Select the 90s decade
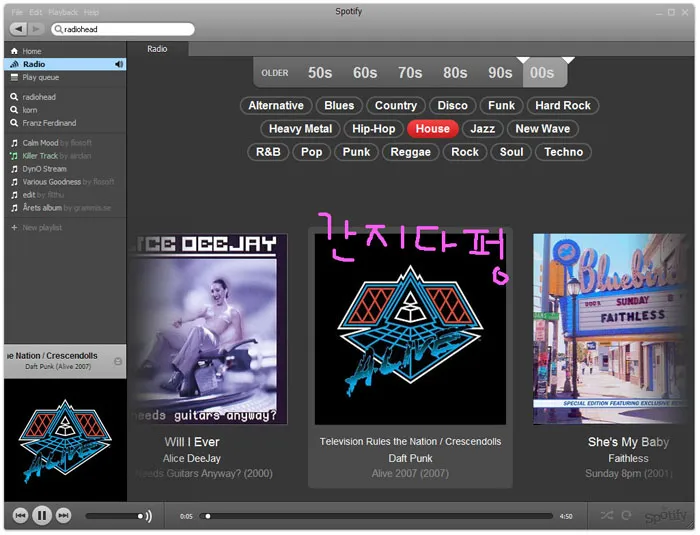700x535 pixels. point(500,73)
